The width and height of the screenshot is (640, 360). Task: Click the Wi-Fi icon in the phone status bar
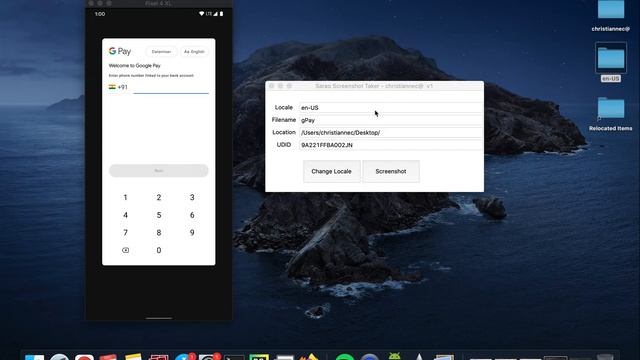201,14
